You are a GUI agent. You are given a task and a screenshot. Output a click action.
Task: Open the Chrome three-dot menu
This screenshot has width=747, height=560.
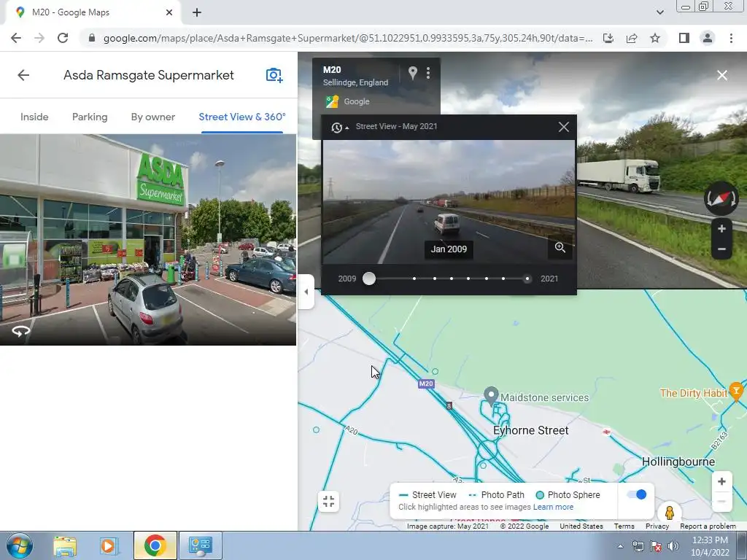point(731,38)
